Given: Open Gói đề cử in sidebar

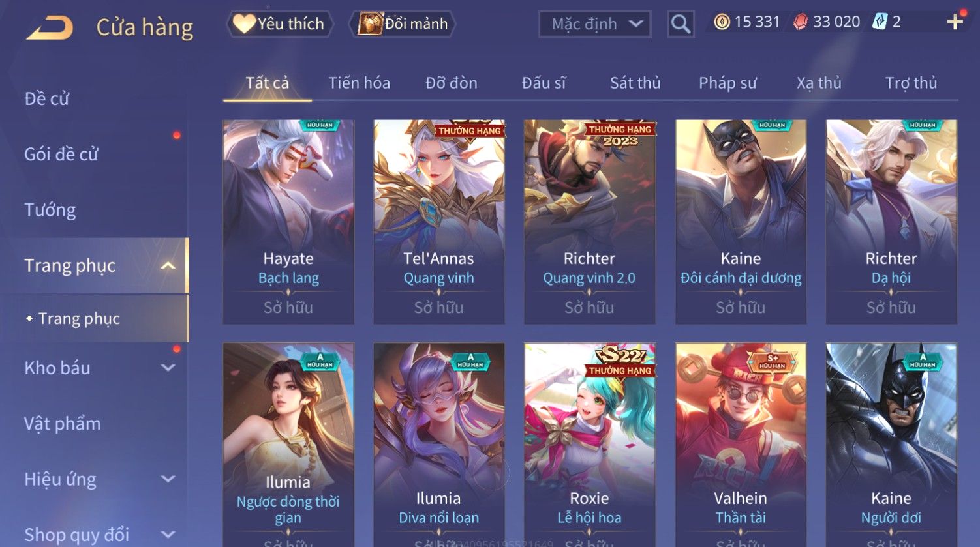Looking at the screenshot, I should tap(61, 155).
